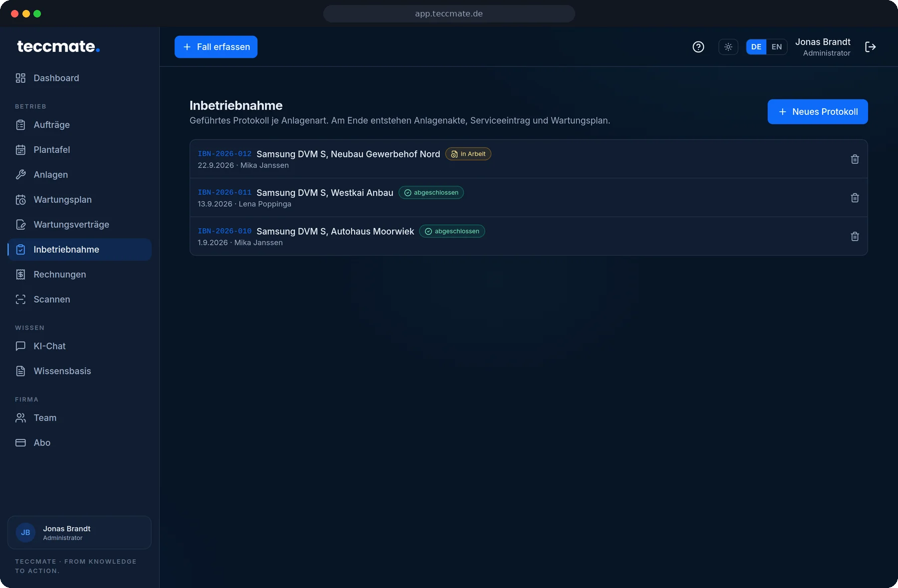Select Samsung DVM S, Autohaus Moorwiek title
Viewport: 898px width, 588px height.
[335, 231]
